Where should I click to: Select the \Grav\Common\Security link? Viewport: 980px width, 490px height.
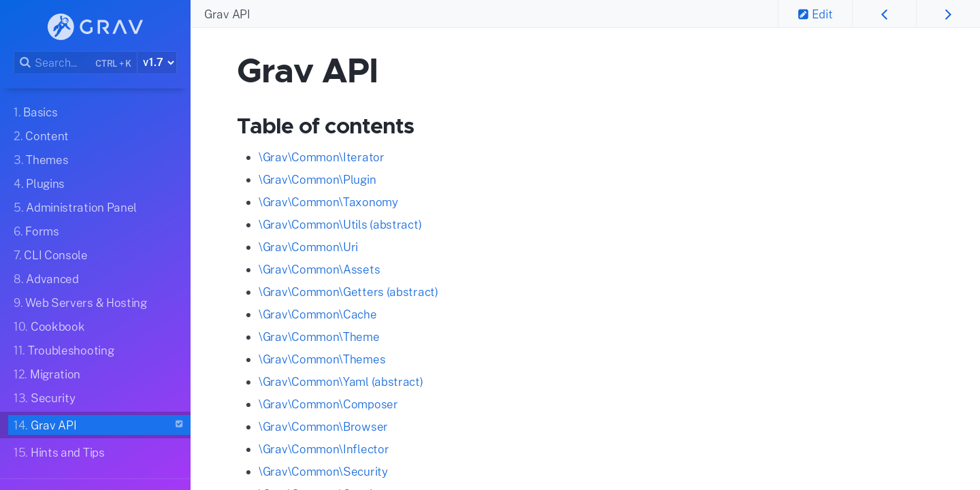[x=323, y=472]
